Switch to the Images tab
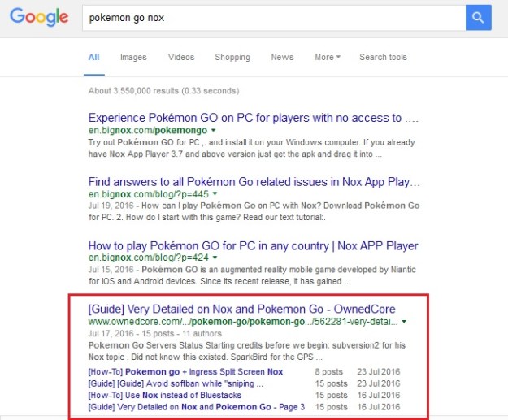The width and height of the screenshot is (508, 420). point(133,57)
